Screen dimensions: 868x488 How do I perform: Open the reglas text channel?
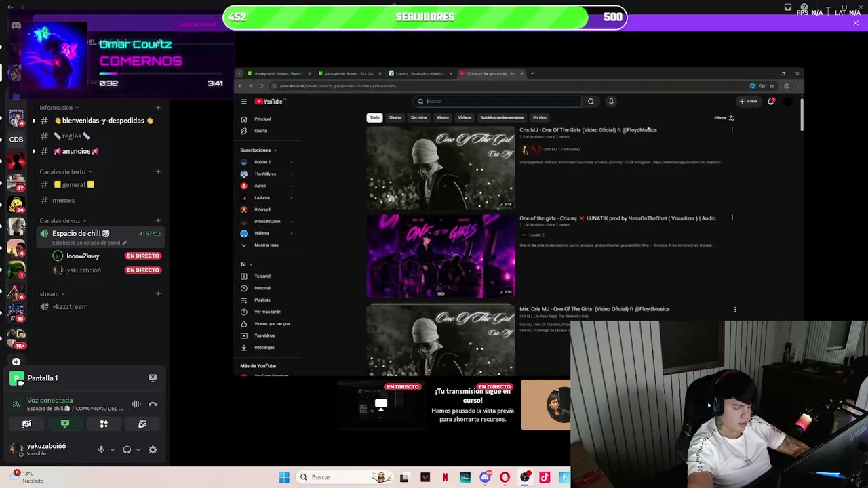pos(71,136)
